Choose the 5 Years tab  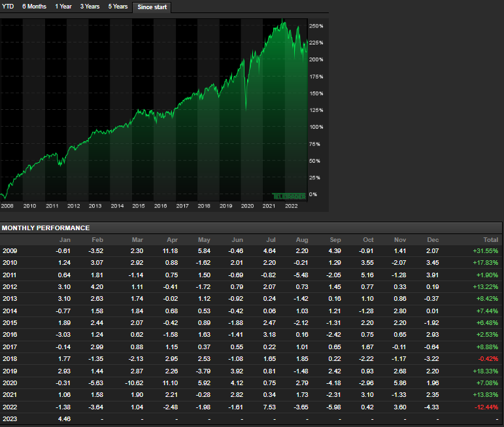point(118,7)
